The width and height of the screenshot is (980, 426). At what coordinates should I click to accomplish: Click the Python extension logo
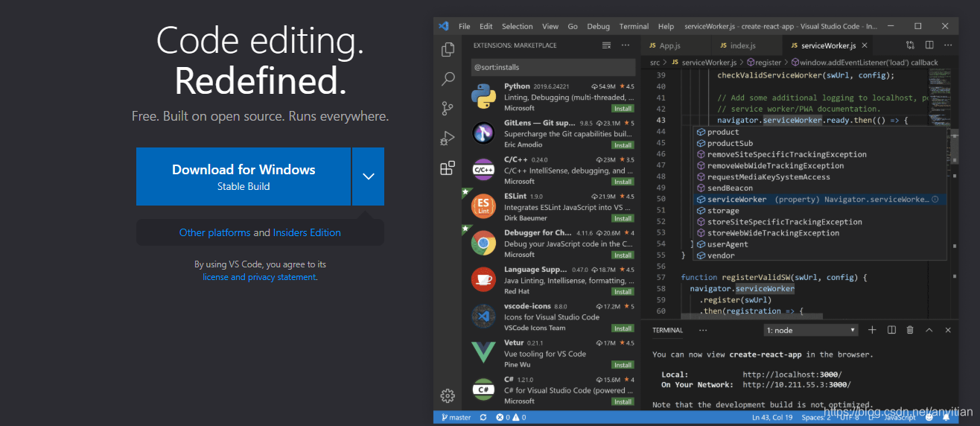(x=483, y=97)
